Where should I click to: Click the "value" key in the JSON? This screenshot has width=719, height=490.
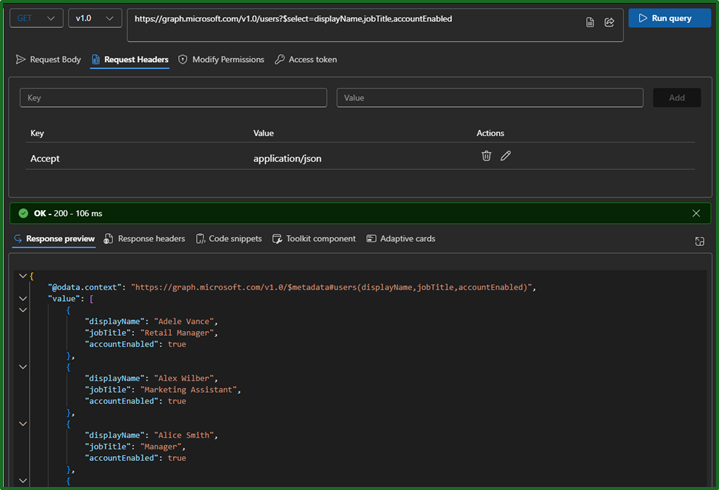[x=64, y=298]
